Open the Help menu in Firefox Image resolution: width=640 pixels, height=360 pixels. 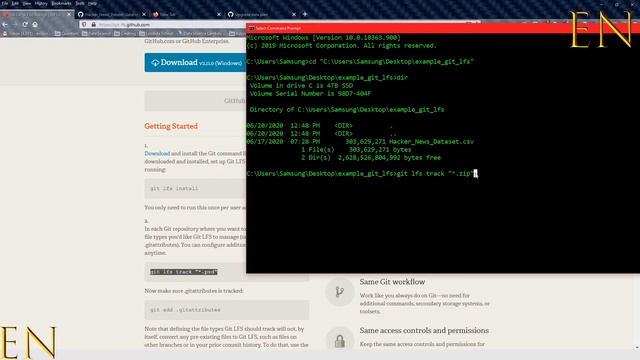[93, 3]
